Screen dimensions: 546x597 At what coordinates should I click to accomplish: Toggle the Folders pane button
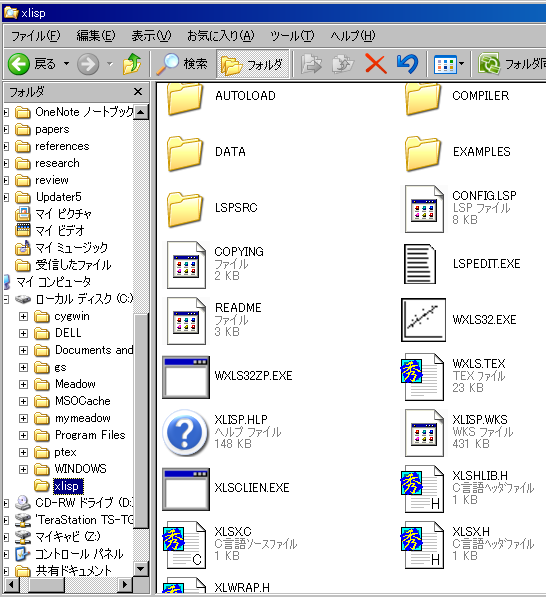click(x=252, y=64)
